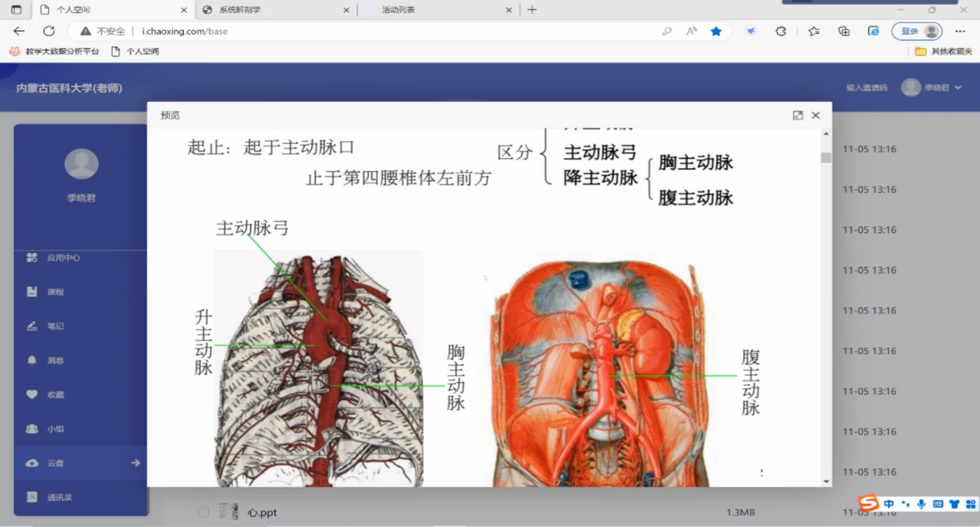Image resolution: width=980 pixels, height=527 pixels.
Task: Toggle the Sogou IME microphone voice input
Action: (x=921, y=505)
